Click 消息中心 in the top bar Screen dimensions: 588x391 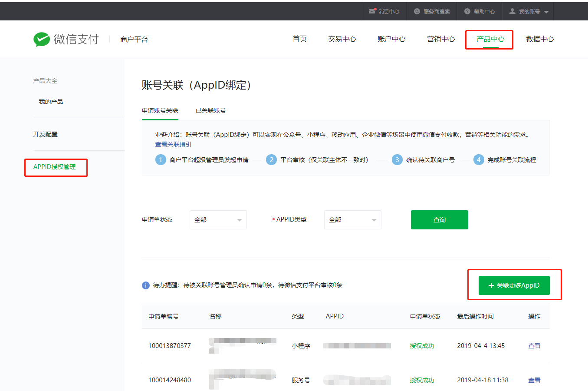389,12
